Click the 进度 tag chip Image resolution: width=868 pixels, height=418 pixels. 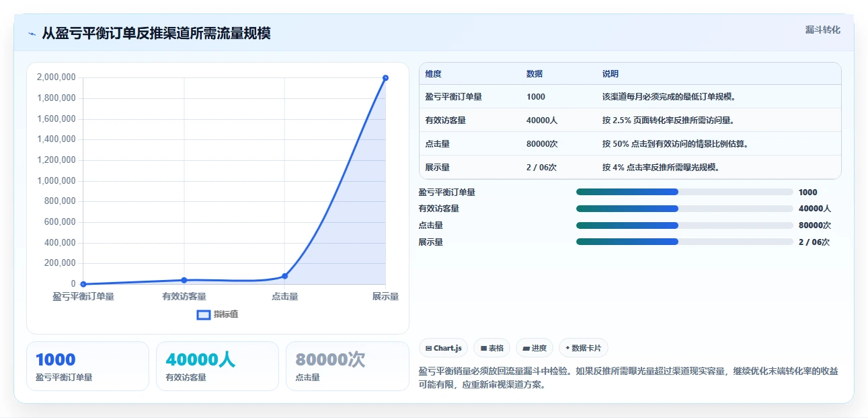click(535, 348)
